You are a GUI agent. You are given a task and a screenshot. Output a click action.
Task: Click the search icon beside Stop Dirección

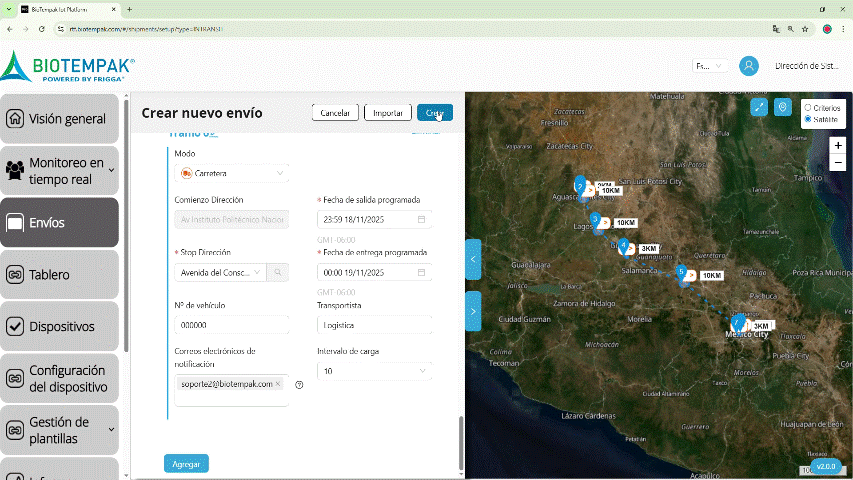[279, 272]
